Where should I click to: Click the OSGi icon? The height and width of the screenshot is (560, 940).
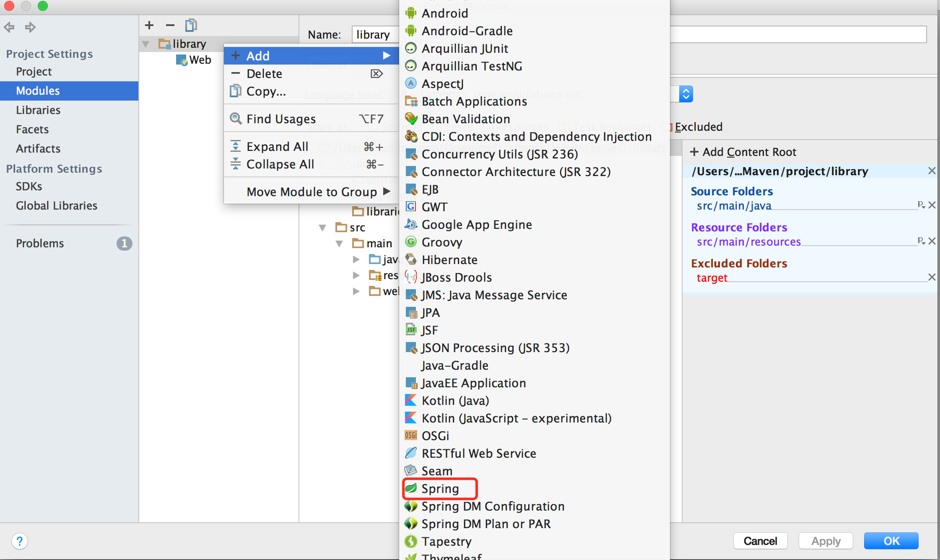(411, 436)
